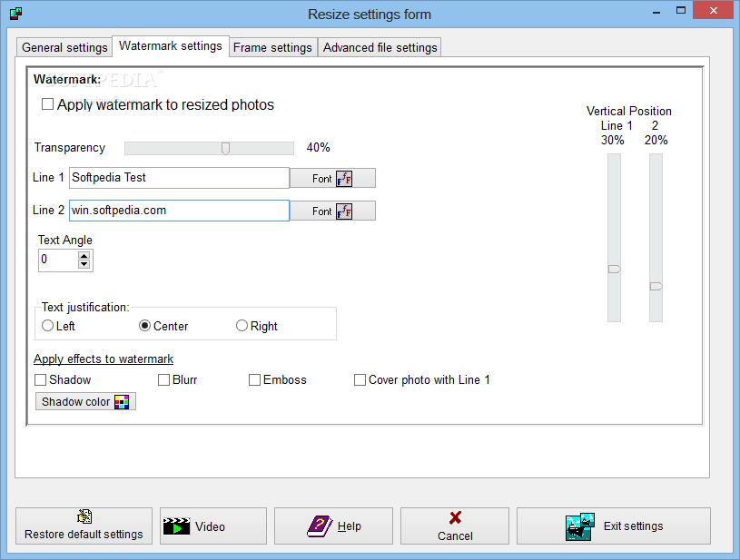This screenshot has height=560, width=740.
Task: Select the Watermark settings tab
Action: (171, 45)
